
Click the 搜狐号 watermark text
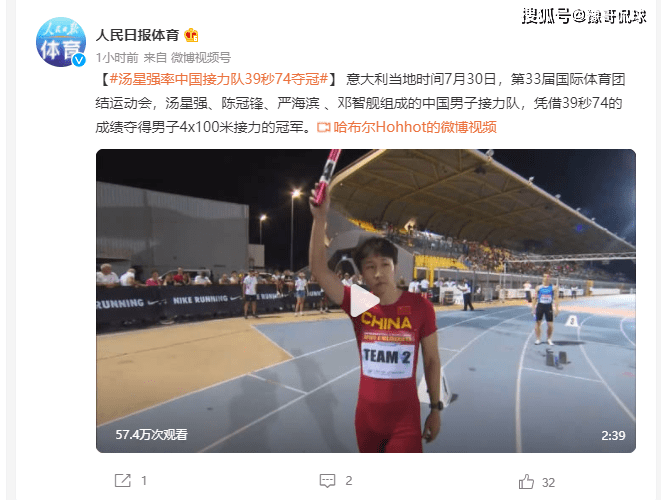547,16
